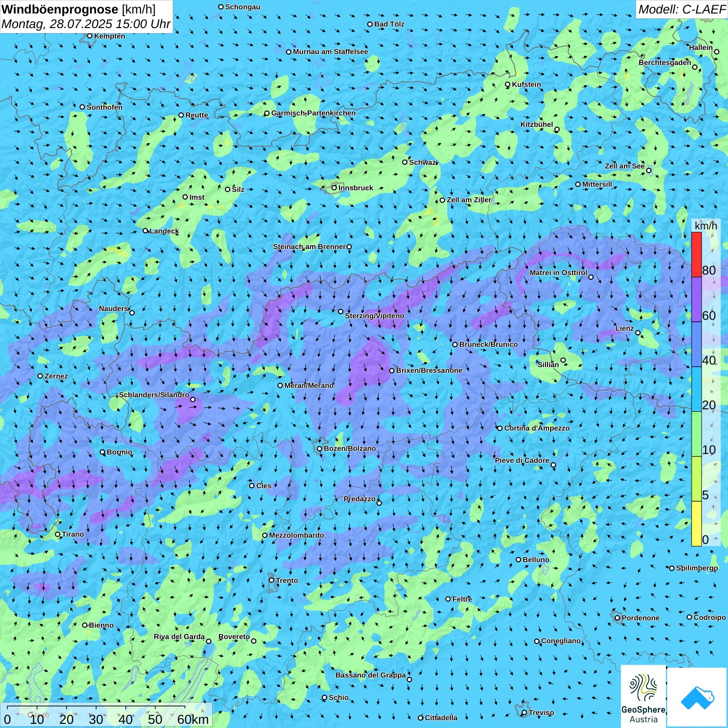Click the Imst city marker

(x=185, y=197)
